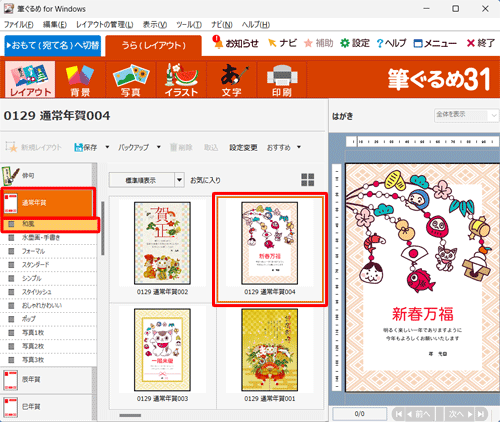Open 設定 gear settings
The width and height of the screenshot is (500, 422).
355,43
